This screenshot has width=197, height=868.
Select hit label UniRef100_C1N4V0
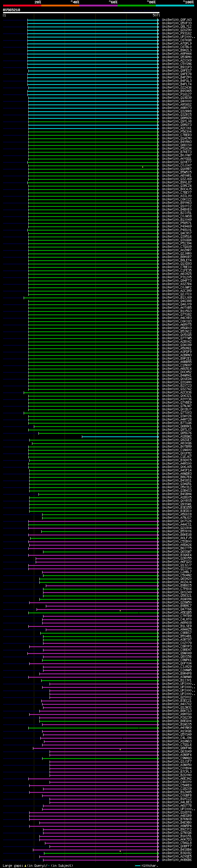pos(177,450)
